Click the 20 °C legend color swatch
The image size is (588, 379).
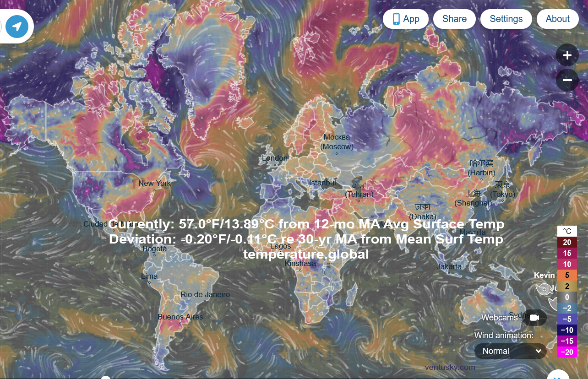[x=567, y=243]
